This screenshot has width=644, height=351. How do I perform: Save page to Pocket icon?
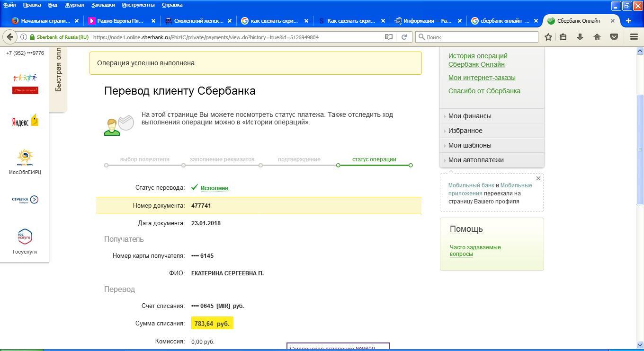614,37
